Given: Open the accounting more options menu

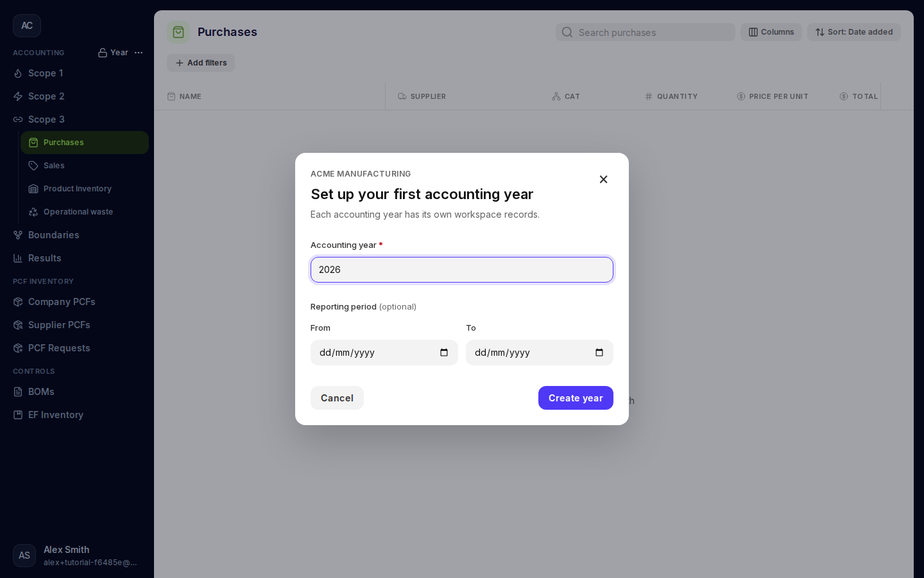Looking at the screenshot, I should [139, 53].
